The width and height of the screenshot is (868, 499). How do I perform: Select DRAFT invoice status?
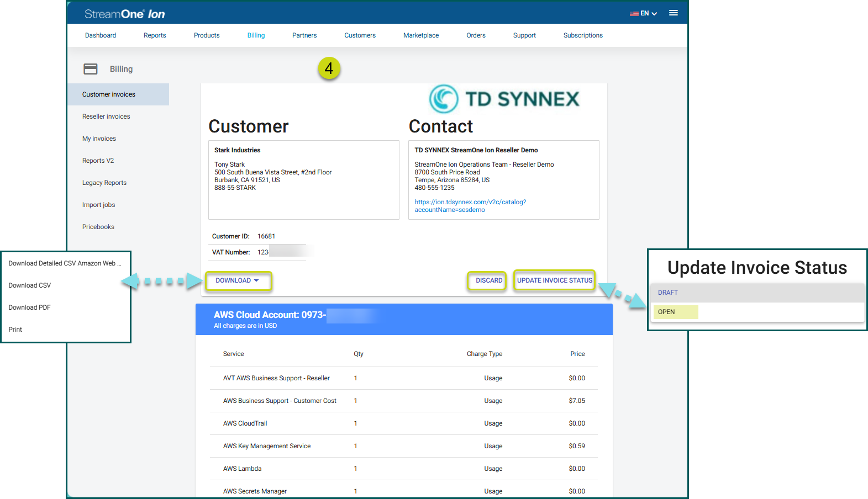[757, 293]
